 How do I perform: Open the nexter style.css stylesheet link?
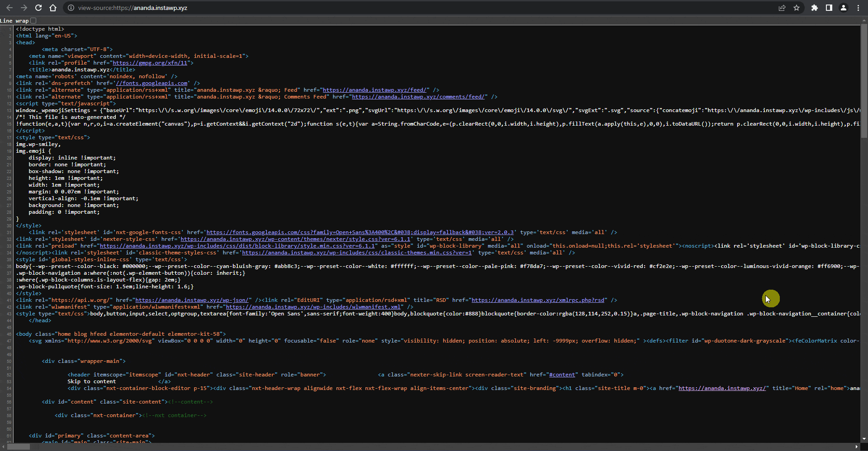pos(295,239)
